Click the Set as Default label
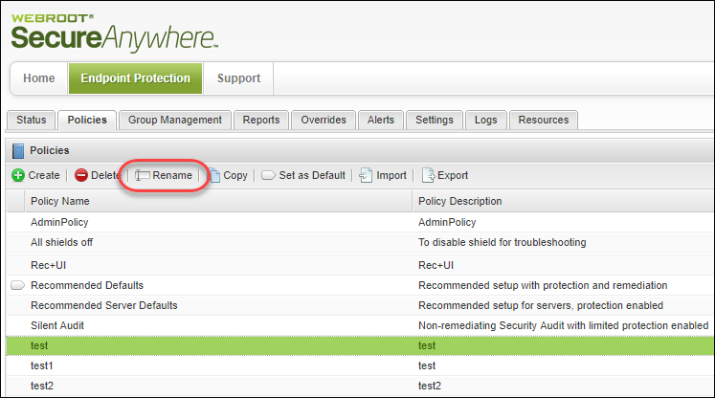 (x=312, y=175)
